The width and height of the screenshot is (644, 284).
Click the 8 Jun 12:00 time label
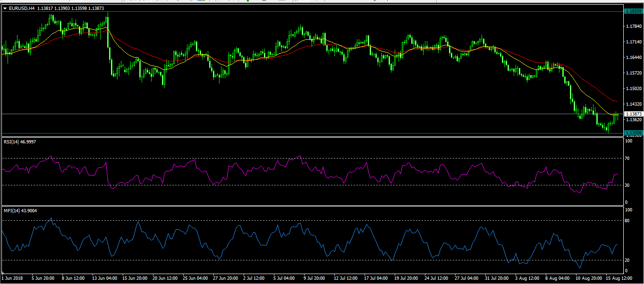point(74,278)
